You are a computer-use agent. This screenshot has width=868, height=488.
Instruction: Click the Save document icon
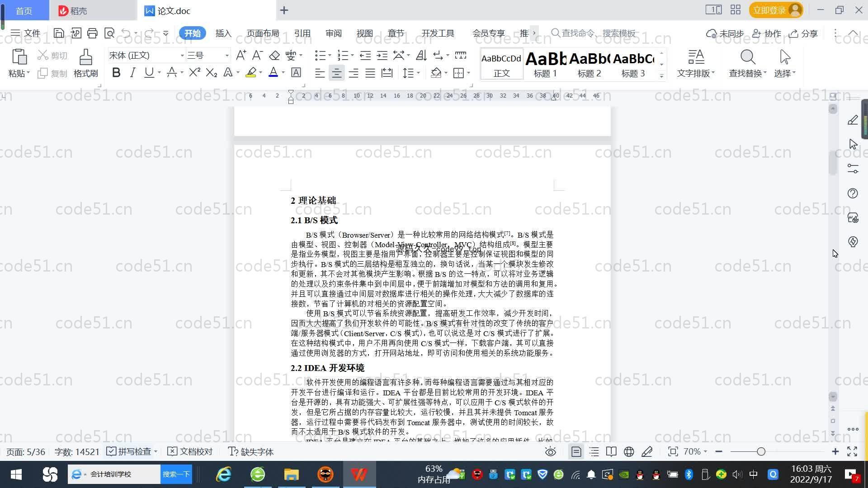pyautogui.click(x=58, y=33)
